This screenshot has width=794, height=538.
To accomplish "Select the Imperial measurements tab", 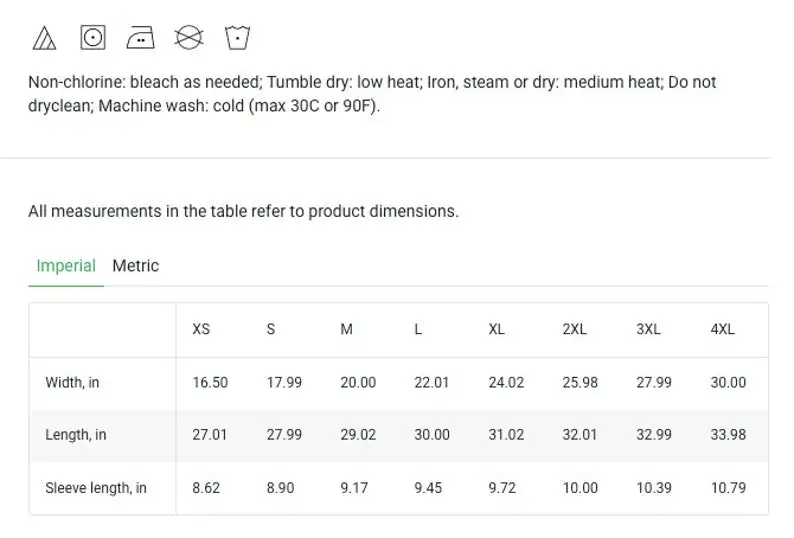I will click(x=66, y=266).
